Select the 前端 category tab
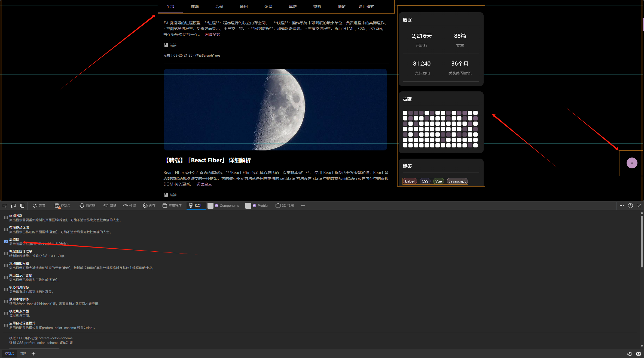The width and height of the screenshot is (644, 358). [195, 7]
